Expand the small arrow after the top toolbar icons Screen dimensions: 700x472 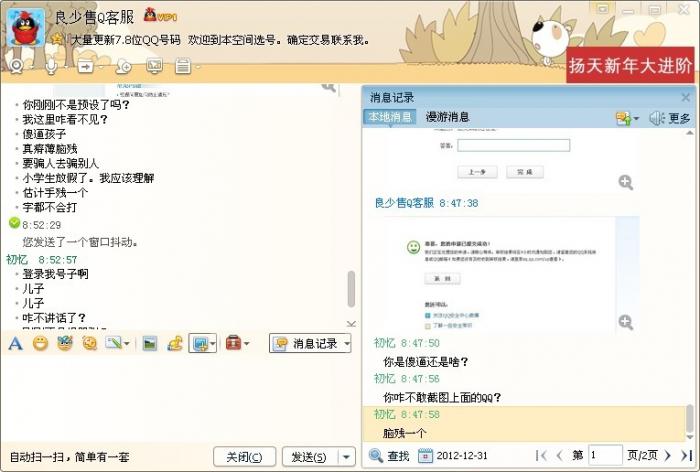[198, 67]
